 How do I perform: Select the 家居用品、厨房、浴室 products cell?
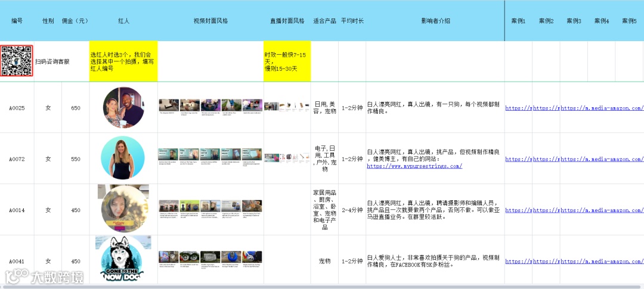(x=324, y=210)
